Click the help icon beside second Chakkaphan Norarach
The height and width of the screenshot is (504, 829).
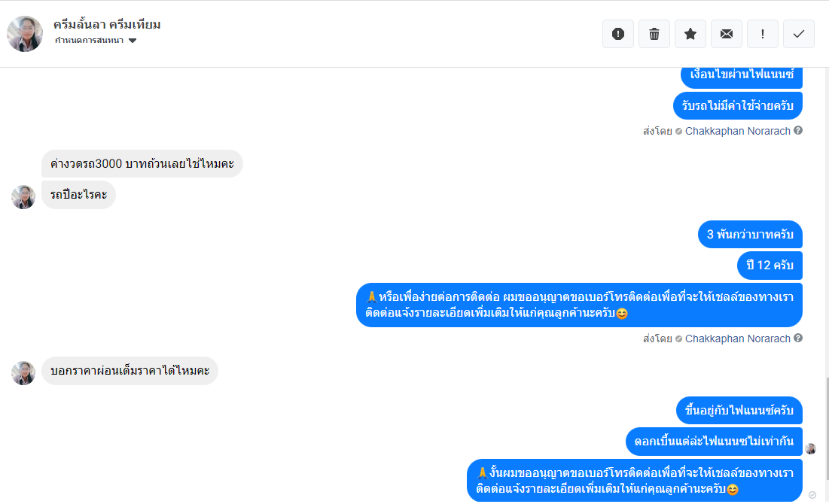click(798, 338)
